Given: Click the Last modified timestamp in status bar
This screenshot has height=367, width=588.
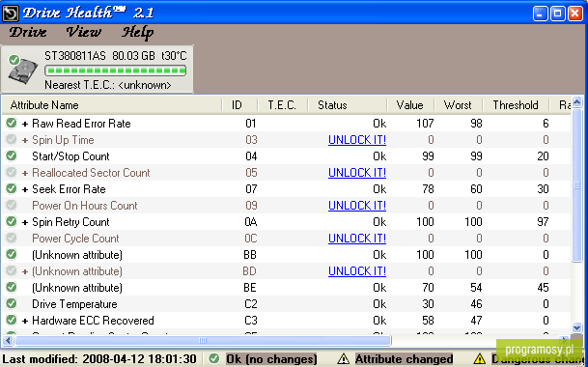Looking at the screenshot, I should point(99,359).
